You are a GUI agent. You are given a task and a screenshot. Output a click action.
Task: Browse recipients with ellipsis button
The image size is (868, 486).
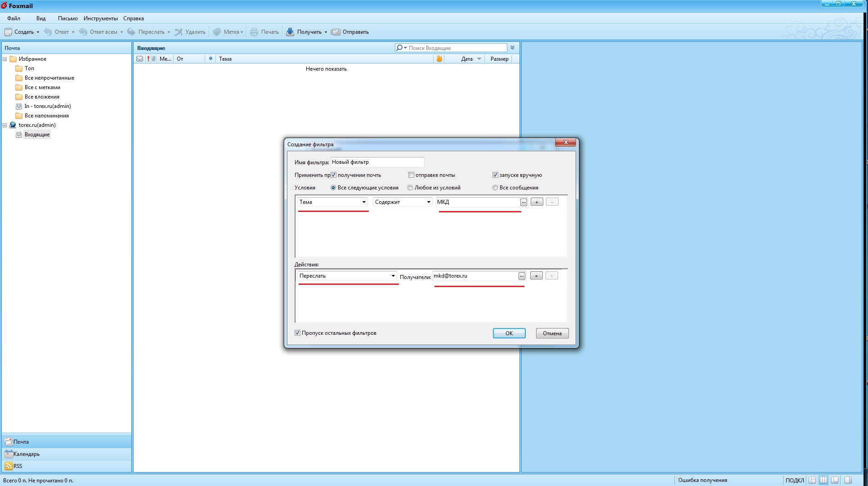coord(522,276)
